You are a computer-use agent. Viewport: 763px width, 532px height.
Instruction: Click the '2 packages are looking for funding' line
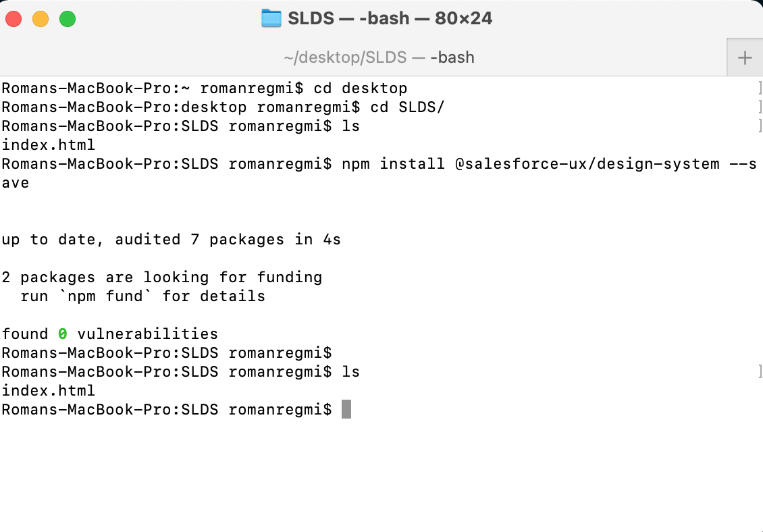162,277
